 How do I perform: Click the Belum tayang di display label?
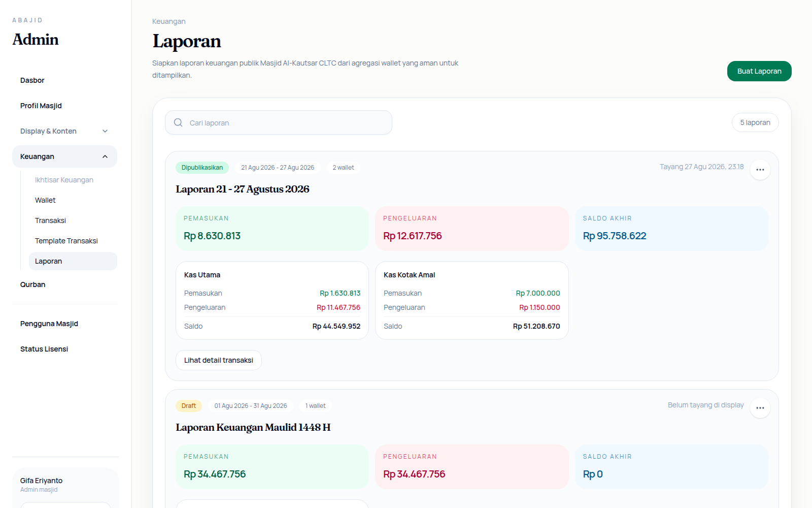point(706,405)
